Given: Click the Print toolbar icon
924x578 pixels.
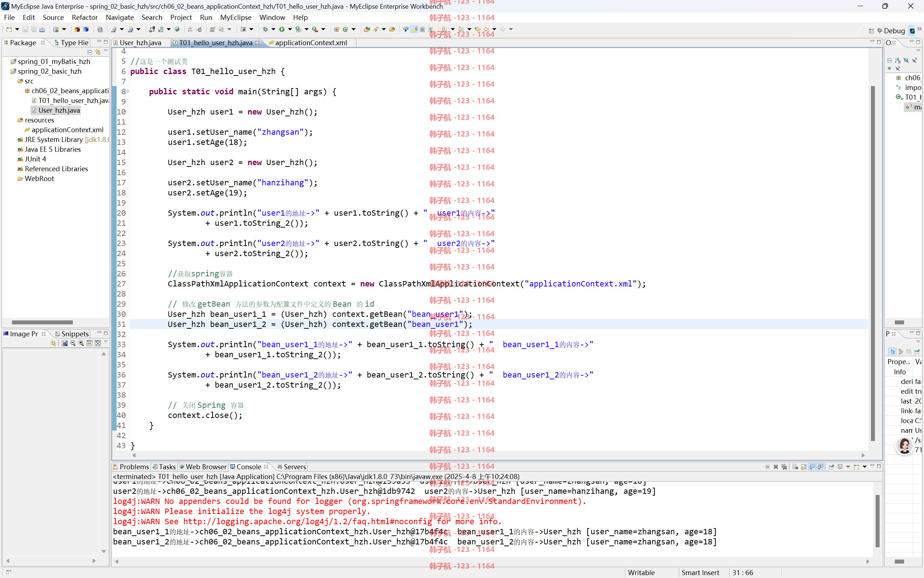Looking at the screenshot, I should [x=42, y=29].
